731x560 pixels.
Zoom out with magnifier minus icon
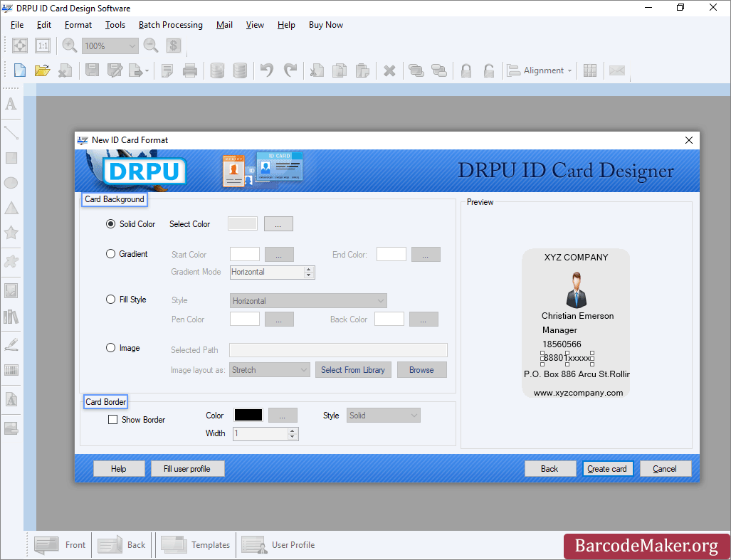click(x=151, y=46)
